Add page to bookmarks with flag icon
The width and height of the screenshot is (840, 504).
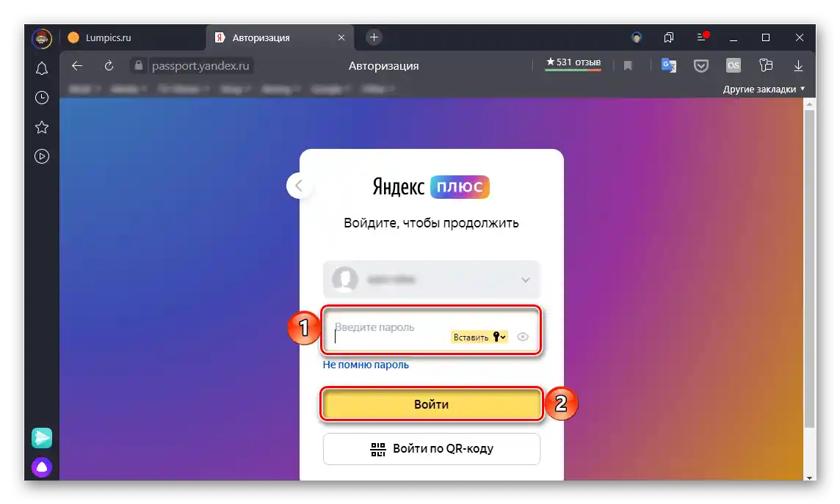tap(628, 66)
